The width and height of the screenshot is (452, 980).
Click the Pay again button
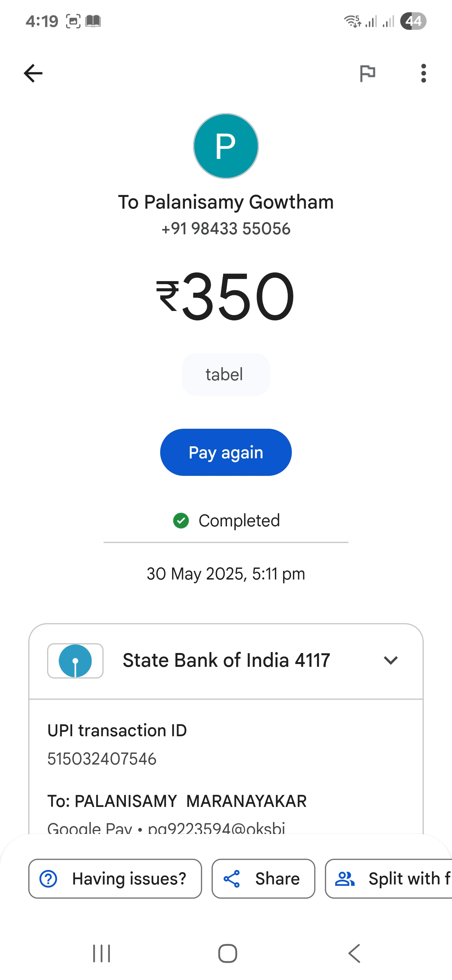[x=226, y=452]
